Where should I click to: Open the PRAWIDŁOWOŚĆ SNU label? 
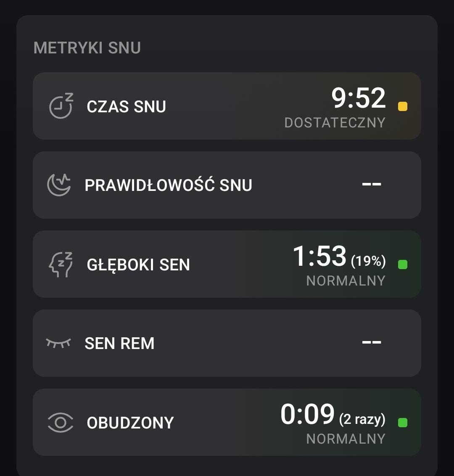point(168,185)
